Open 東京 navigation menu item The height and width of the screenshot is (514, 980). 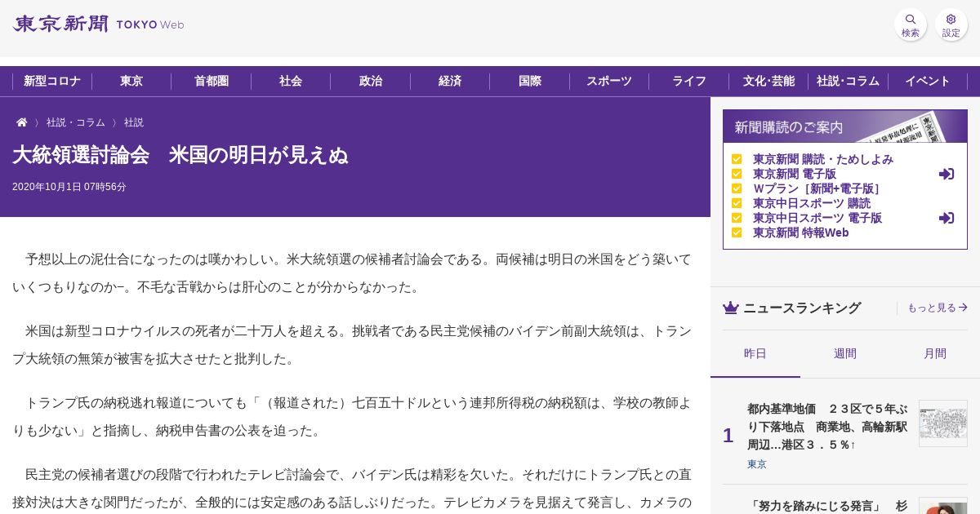tap(131, 82)
